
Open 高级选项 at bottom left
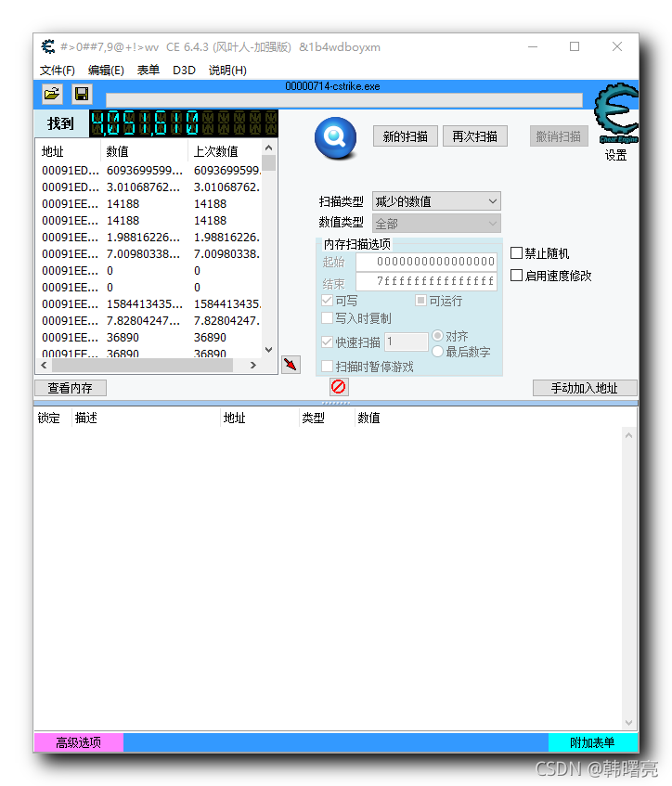(x=79, y=742)
